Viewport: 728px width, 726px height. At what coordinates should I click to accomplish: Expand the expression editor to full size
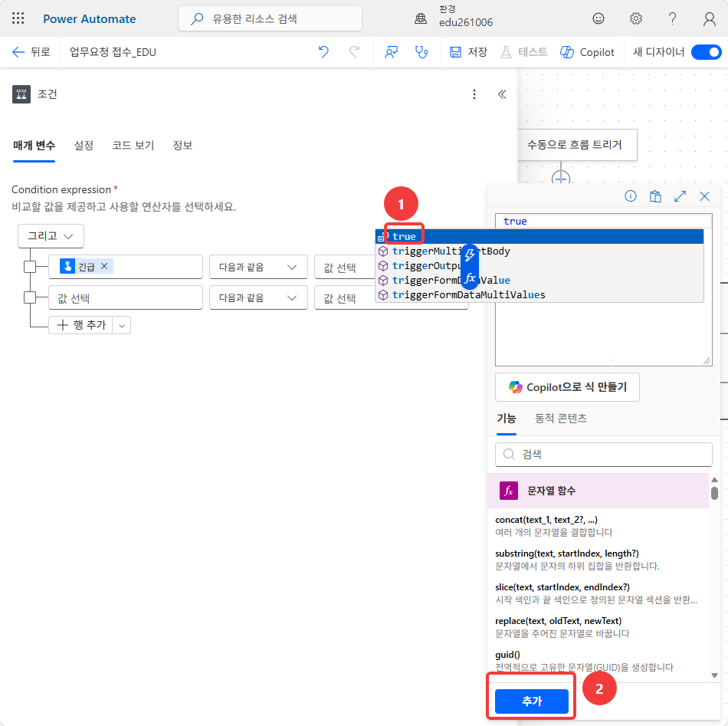pyautogui.click(x=680, y=196)
